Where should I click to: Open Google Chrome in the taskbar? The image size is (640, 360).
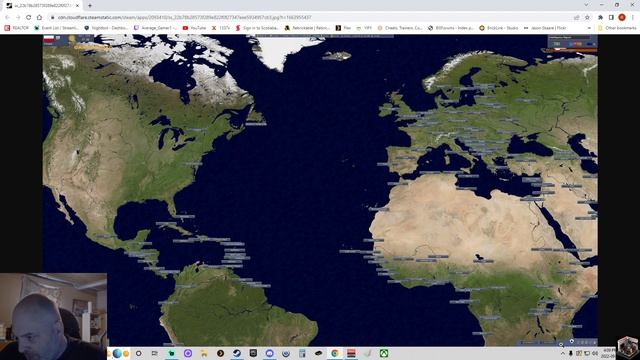tap(335, 353)
